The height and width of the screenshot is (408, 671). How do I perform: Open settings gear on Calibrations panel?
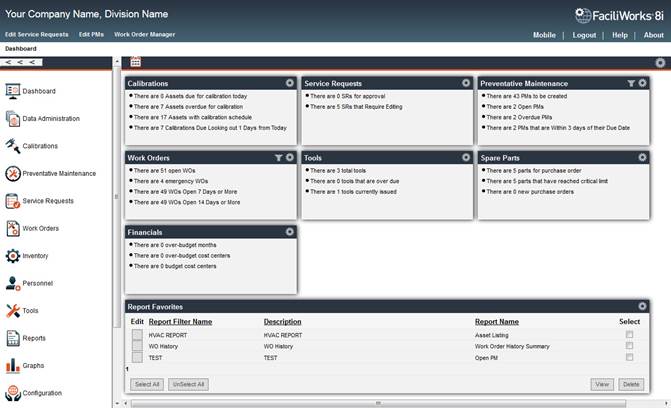[290, 83]
